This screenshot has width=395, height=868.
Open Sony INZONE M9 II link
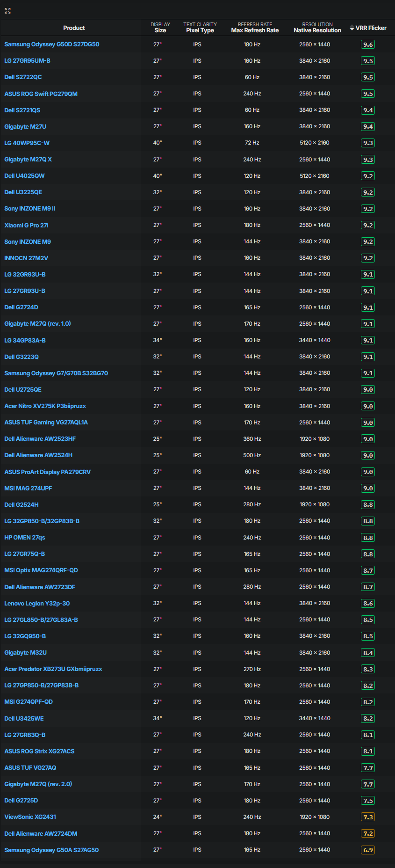tap(29, 209)
